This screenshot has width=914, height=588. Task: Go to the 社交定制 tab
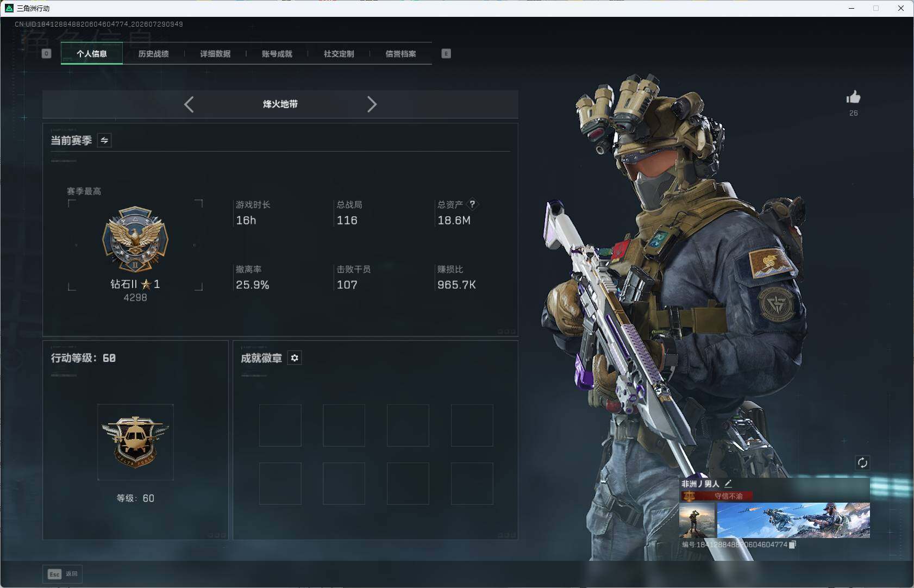coord(339,53)
